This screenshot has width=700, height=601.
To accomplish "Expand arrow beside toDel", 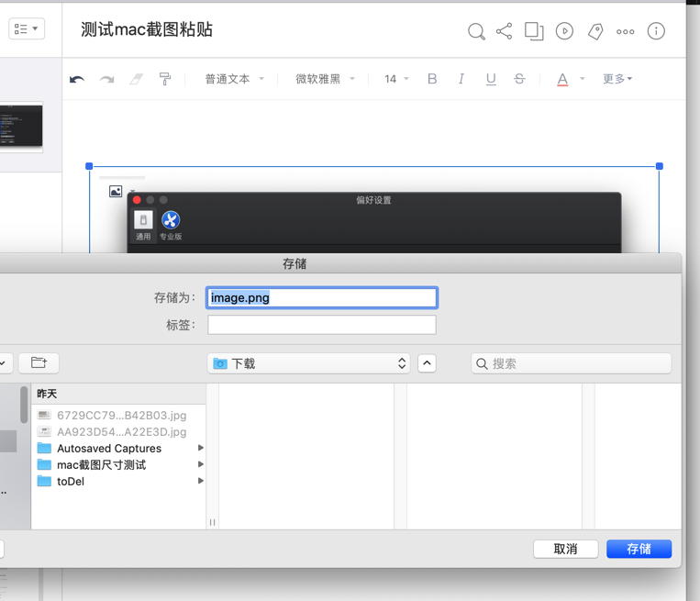I will click(x=200, y=481).
